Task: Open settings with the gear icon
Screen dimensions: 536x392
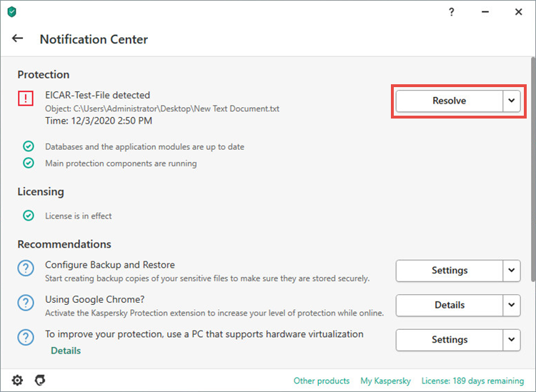Action: 17,380
